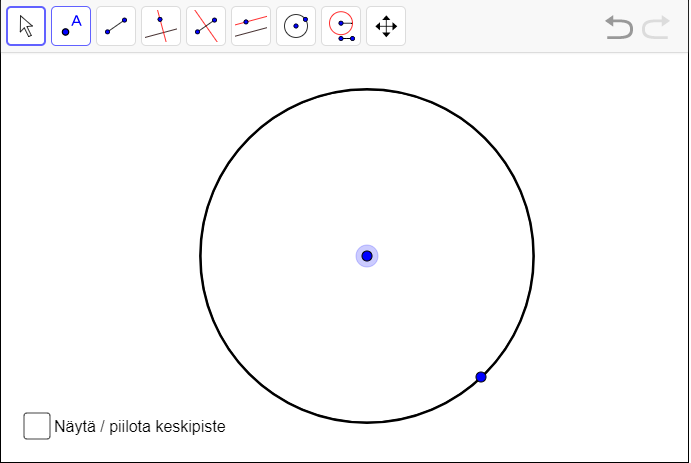691x463 pixels.
Task: Select the Move arrow tool
Action: click(26, 26)
